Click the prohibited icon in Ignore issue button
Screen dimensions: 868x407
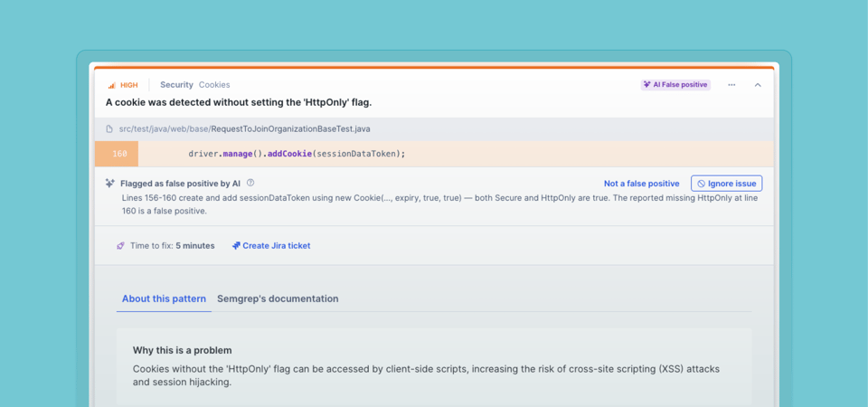(701, 184)
